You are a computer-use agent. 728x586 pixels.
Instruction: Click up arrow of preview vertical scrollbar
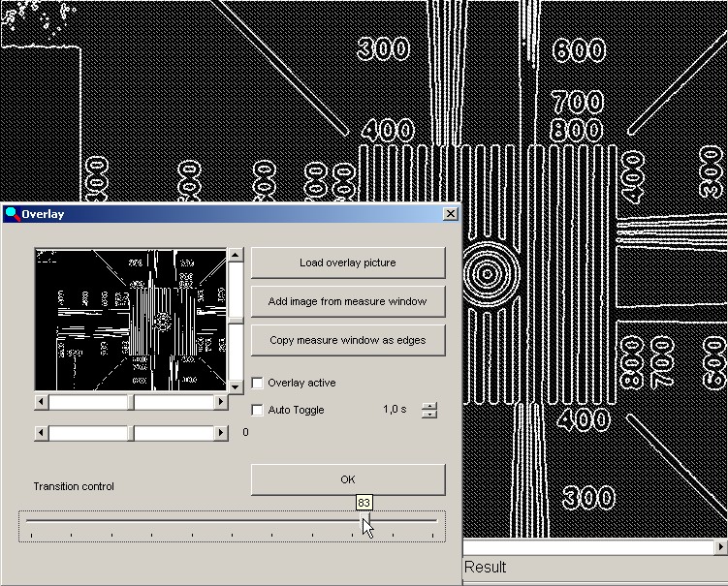tap(235, 256)
